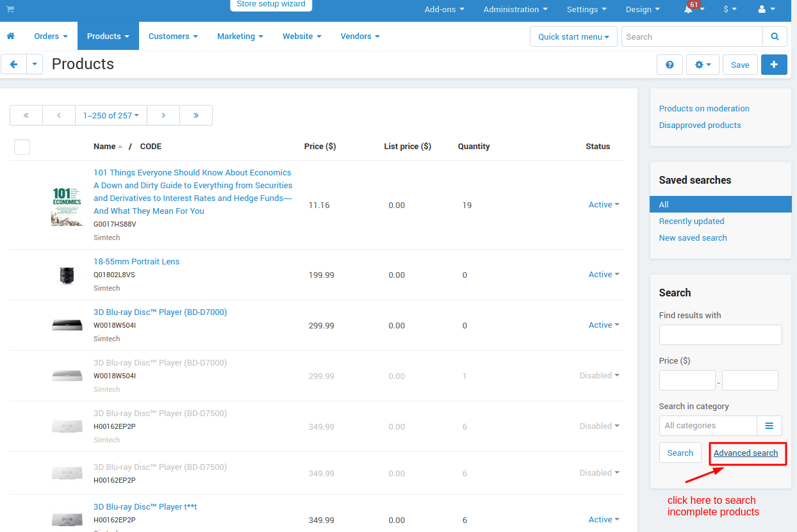This screenshot has height=532, width=797.
Task: Open the Marketing menu
Action: [x=240, y=36]
